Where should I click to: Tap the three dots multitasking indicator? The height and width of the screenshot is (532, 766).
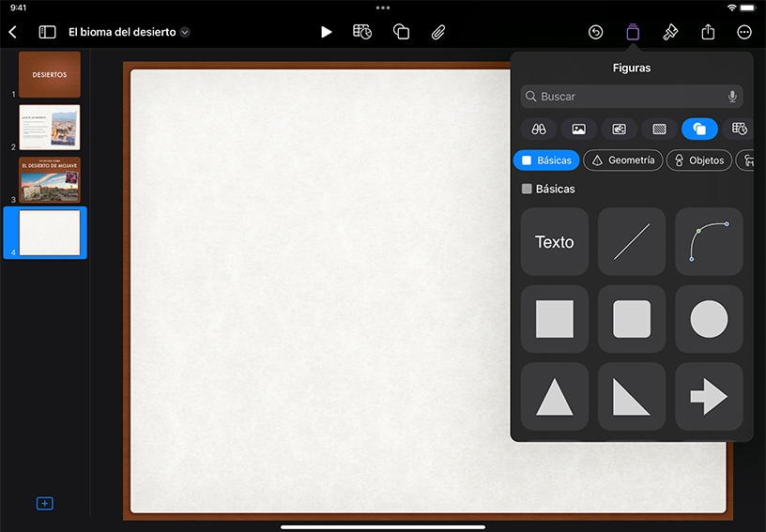tap(383, 8)
